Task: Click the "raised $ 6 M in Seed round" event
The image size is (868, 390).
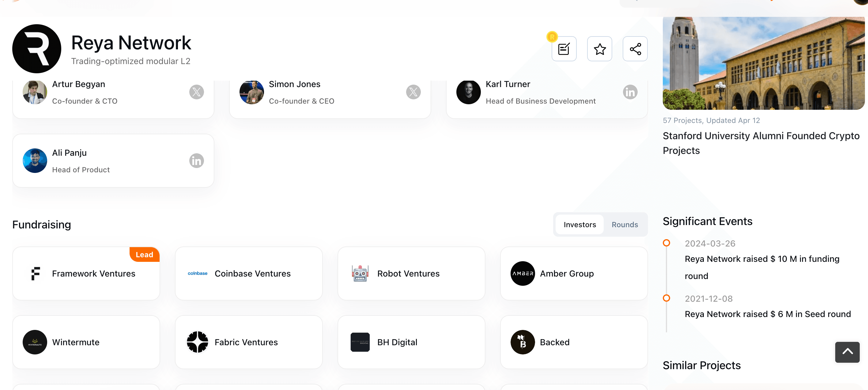Action: pos(767,314)
